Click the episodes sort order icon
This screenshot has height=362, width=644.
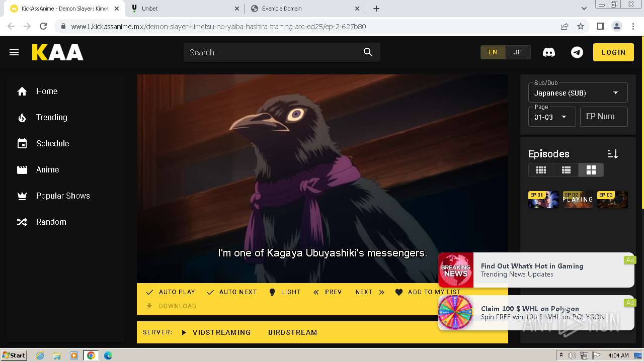(612, 154)
